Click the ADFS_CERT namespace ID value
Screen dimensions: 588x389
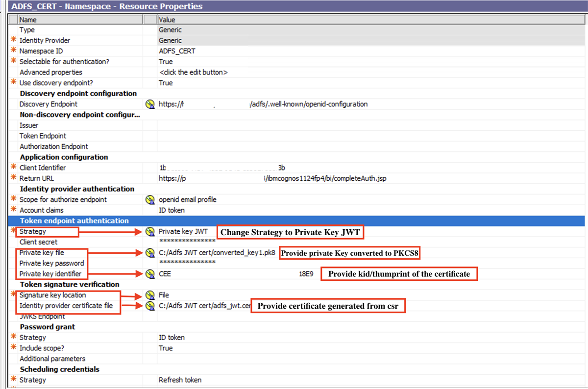(x=177, y=51)
